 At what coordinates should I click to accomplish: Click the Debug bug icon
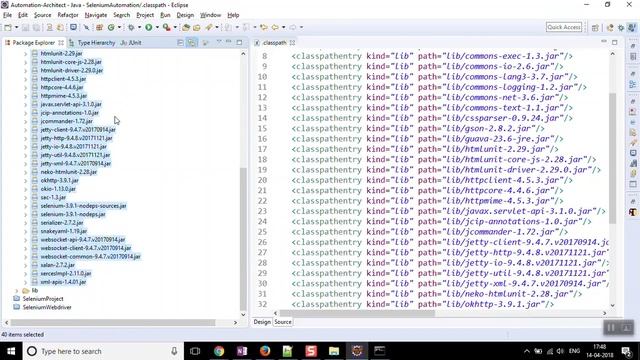[131, 27]
